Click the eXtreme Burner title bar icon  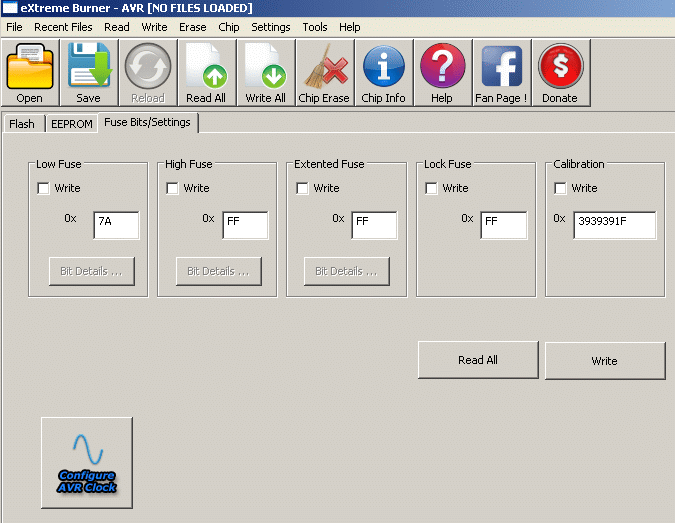[x=10, y=8]
